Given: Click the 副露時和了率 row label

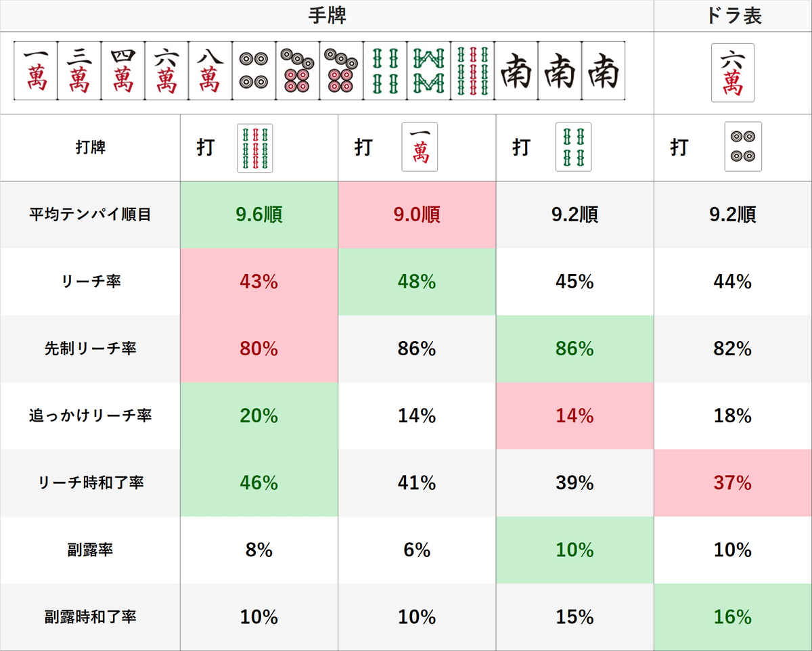Looking at the screenshot, I should coord(90,617).
